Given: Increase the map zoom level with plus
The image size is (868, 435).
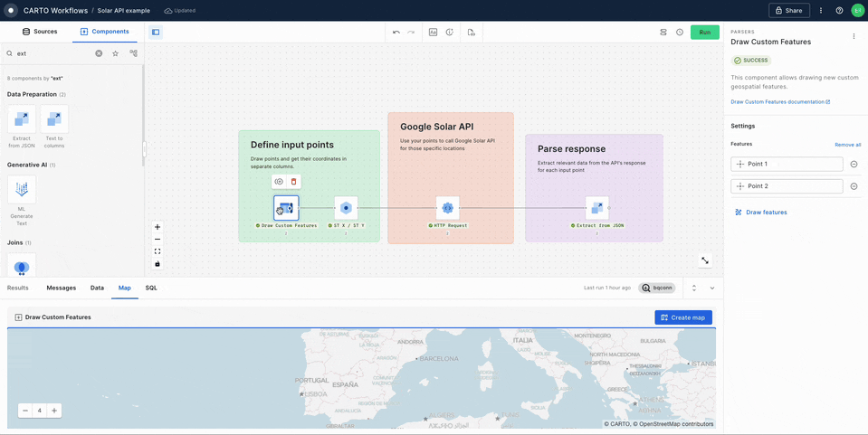Looking at the screenshot, I should [54, 411].
